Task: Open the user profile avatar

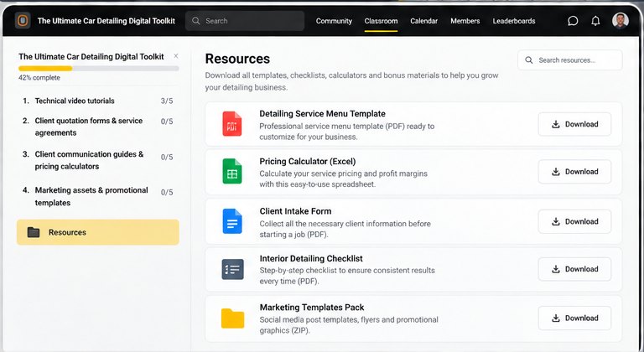Action: pos(621,21)
